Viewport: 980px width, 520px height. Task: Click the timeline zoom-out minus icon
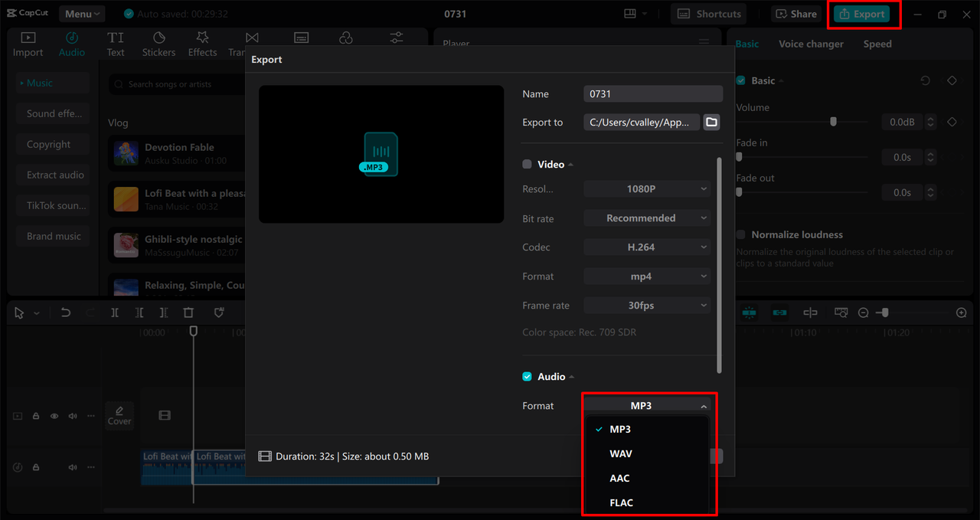point(864,312)
